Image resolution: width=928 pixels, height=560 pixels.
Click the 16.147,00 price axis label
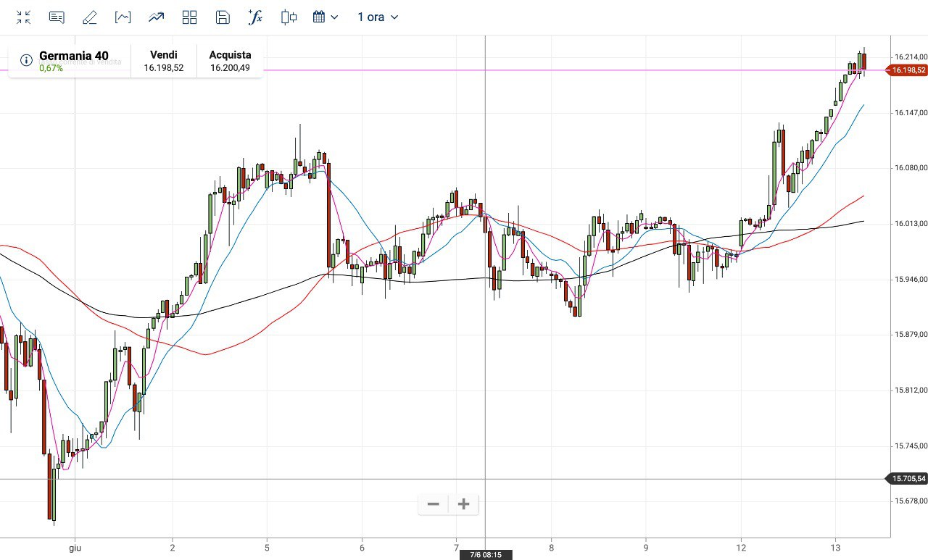[911, 113]
